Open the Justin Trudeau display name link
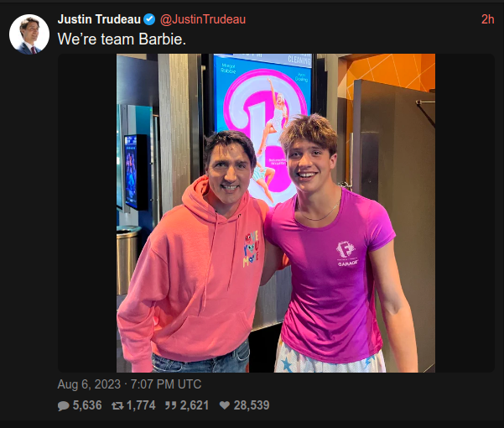Screen dimensions: 504x428 (x=99, y=19)
